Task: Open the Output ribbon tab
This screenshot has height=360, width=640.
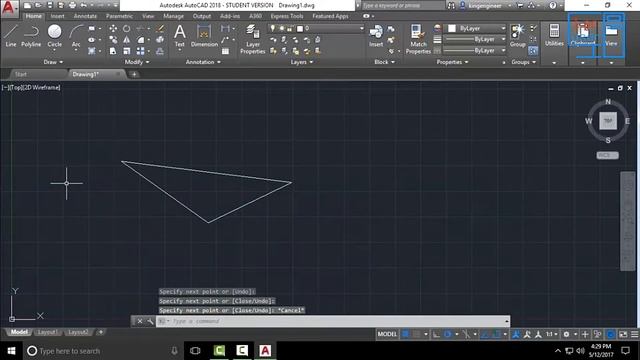Action: [202, 16]
